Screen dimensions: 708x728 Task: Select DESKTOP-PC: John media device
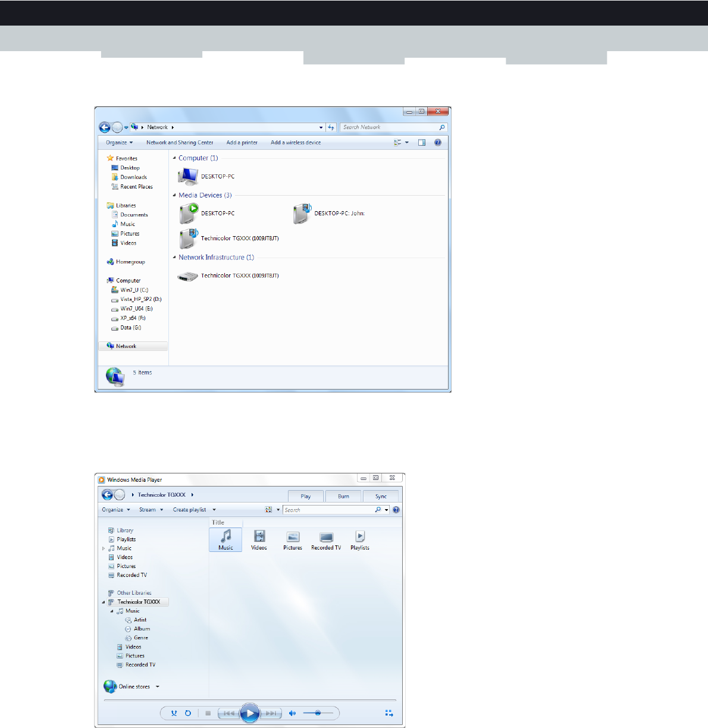(329, 214)
